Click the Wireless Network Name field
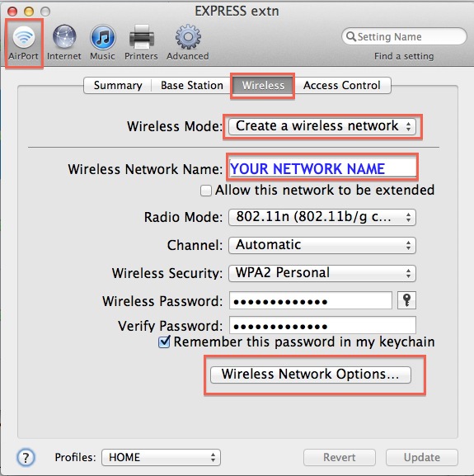Viewport: 474px width, 476px height. click(x=322, y=168)
